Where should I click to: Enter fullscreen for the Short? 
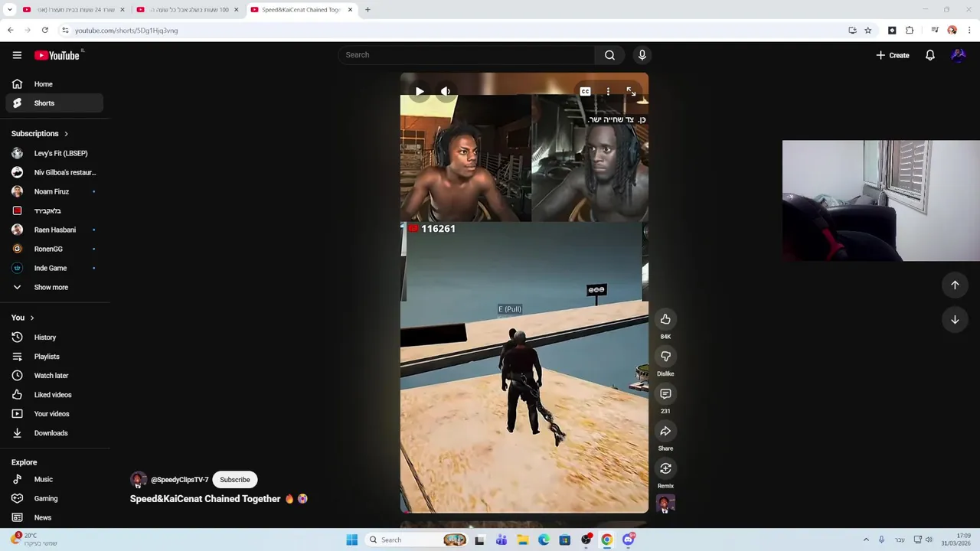point(631,91)
